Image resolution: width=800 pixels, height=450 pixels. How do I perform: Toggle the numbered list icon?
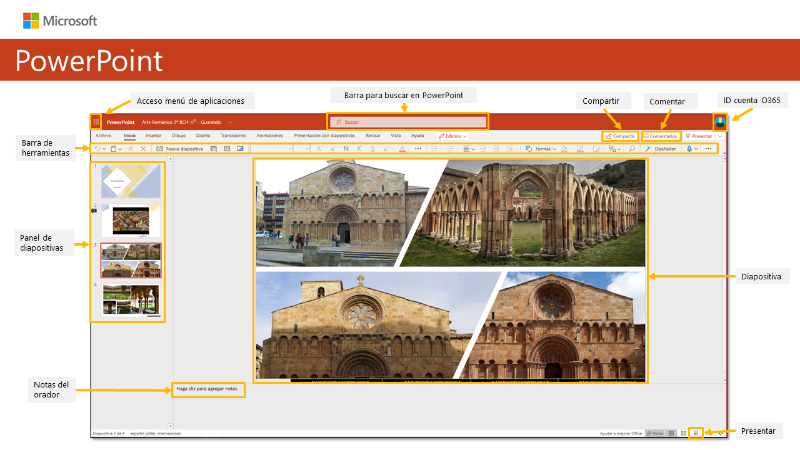pos(451,148)
